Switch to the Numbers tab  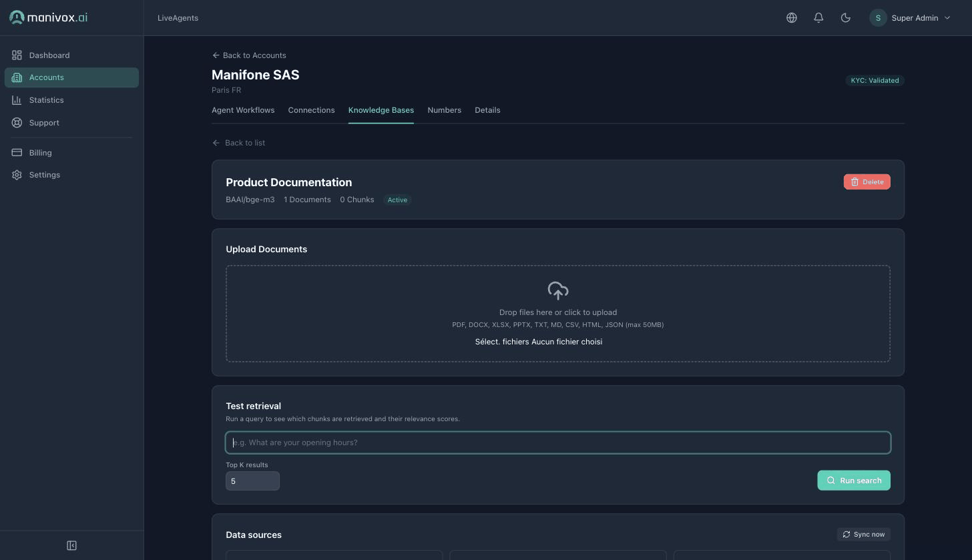tap(445, 110)
